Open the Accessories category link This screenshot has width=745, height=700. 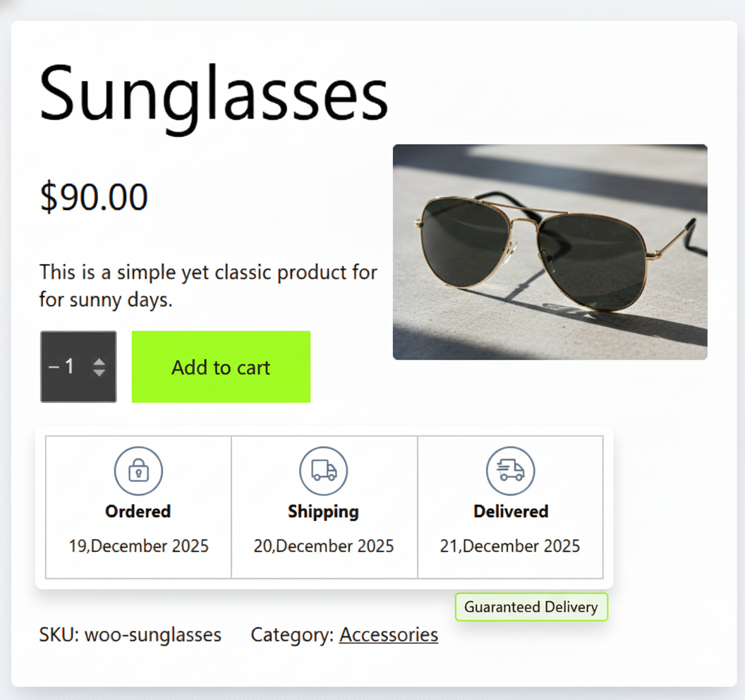pos(389,634)
